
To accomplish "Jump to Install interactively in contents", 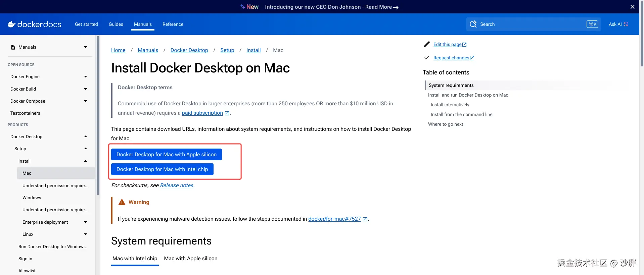I will point(450,105).
